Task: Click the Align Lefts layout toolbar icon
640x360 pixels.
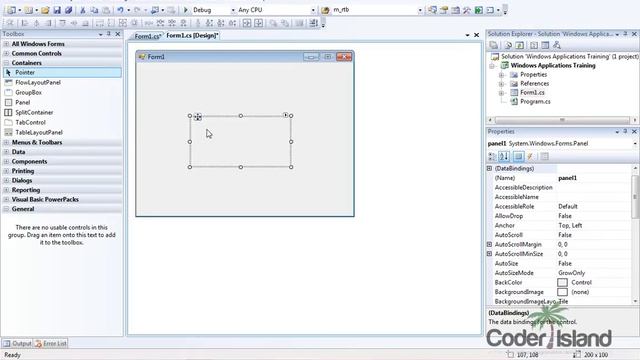Action: [x=25, y=23]
